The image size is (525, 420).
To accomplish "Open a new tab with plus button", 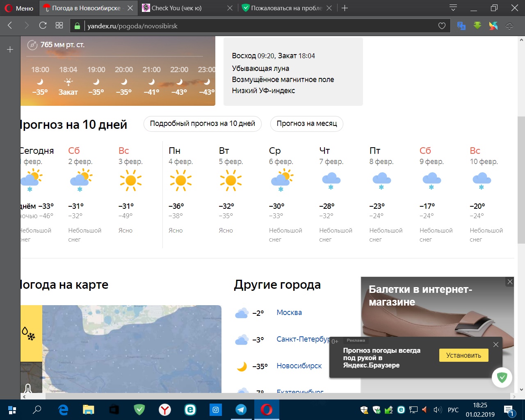I will point(345,8).
